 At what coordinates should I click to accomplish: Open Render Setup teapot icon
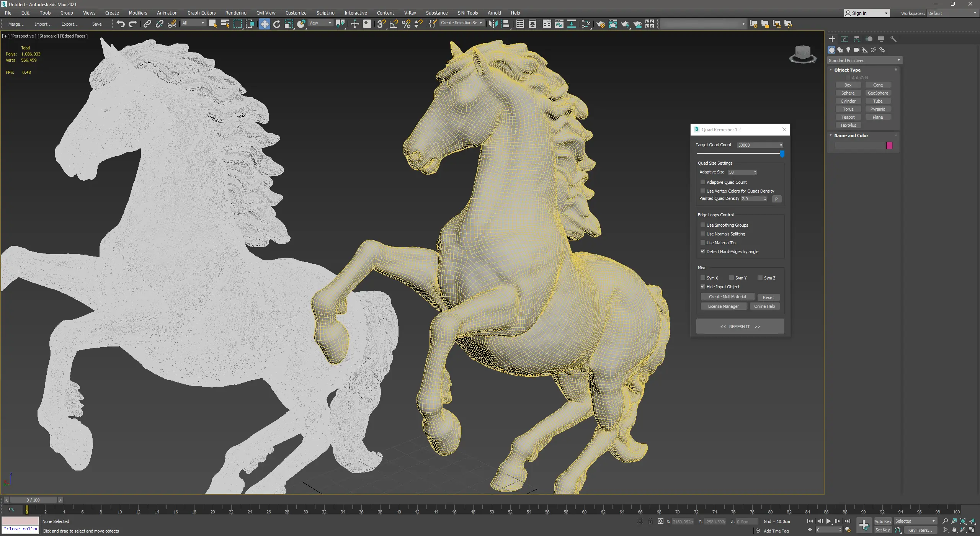[600, 24]
